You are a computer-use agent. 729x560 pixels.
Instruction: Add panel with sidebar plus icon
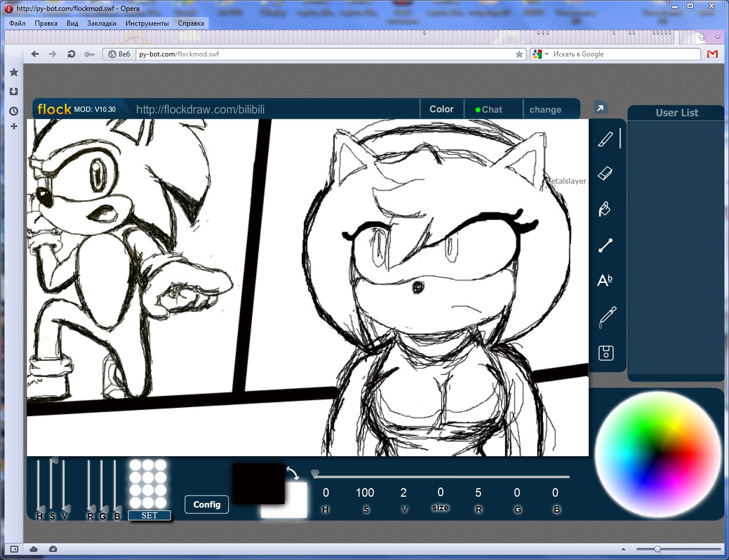[x=14, y=126]
